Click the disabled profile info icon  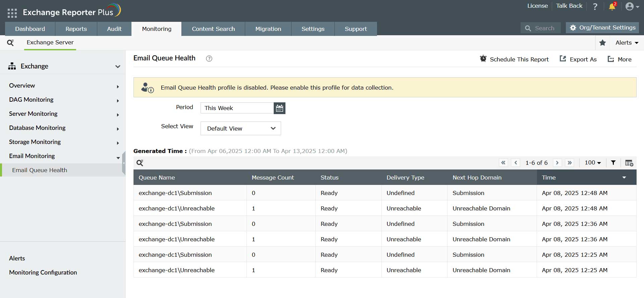pos(147,88)
